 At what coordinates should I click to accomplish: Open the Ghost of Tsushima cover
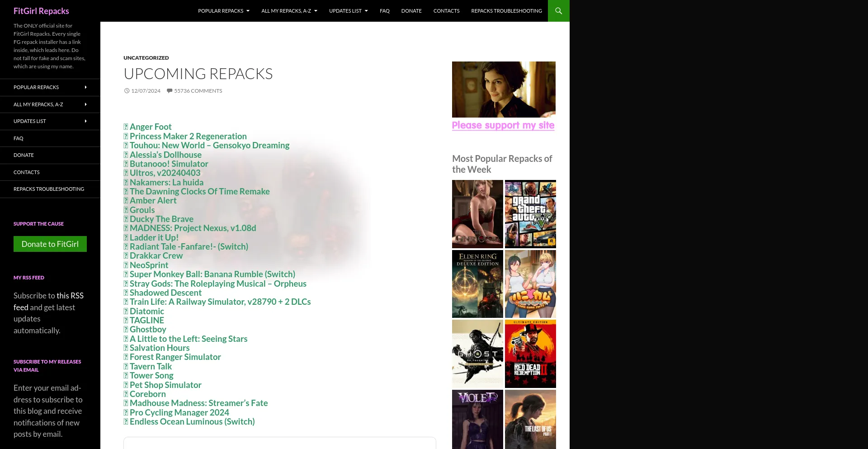coord(477,354)
